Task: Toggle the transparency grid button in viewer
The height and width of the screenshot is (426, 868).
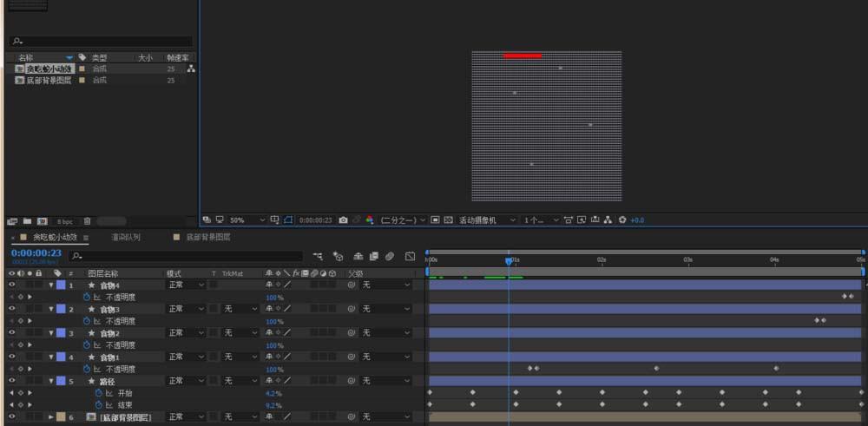Action: tap(448, 220)
